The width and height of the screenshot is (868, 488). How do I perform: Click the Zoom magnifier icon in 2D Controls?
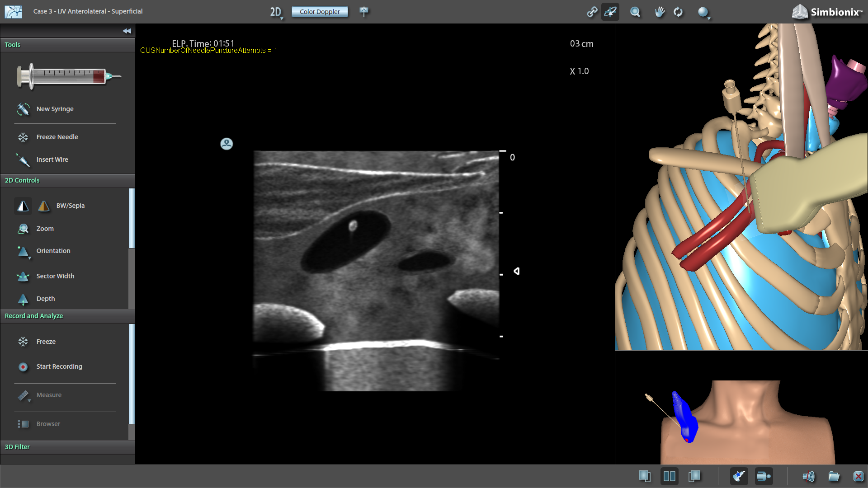tap(23, 229)
